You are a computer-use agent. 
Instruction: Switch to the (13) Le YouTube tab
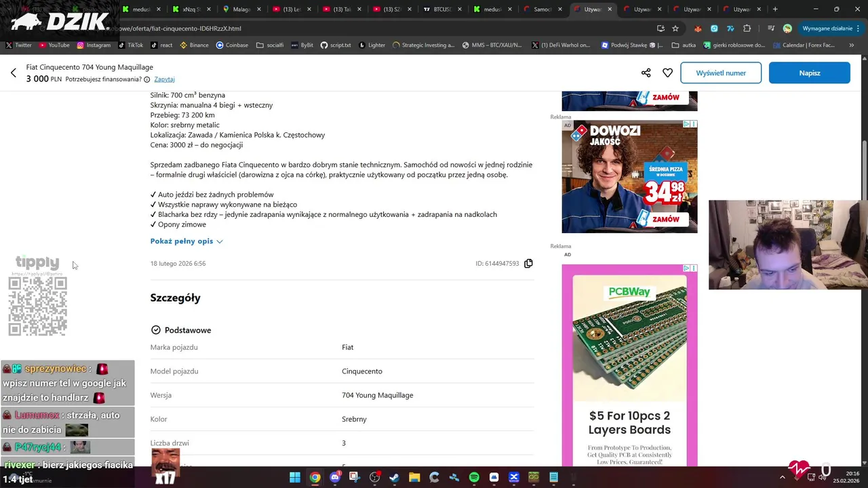292,9
